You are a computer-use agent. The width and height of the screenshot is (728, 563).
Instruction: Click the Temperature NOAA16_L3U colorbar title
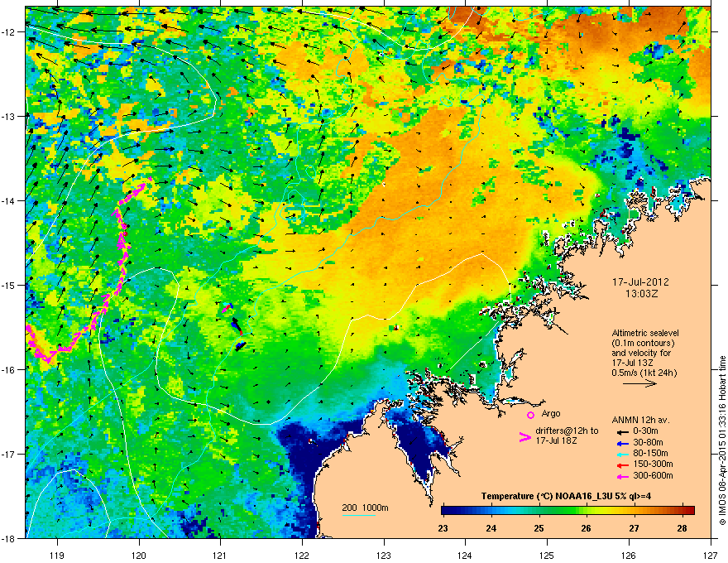[x=566, y=496]
